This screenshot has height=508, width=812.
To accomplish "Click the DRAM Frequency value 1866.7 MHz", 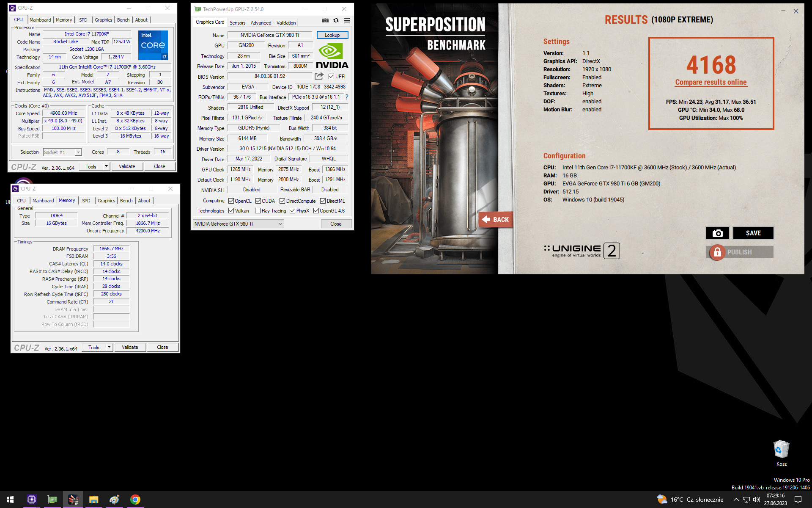I will coord(111,248).
